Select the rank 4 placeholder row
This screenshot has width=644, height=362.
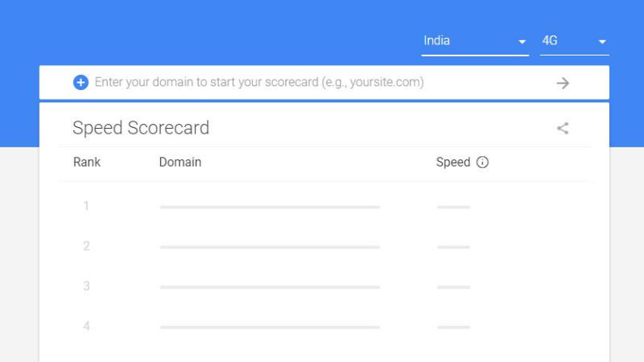(x=324, y=327)
